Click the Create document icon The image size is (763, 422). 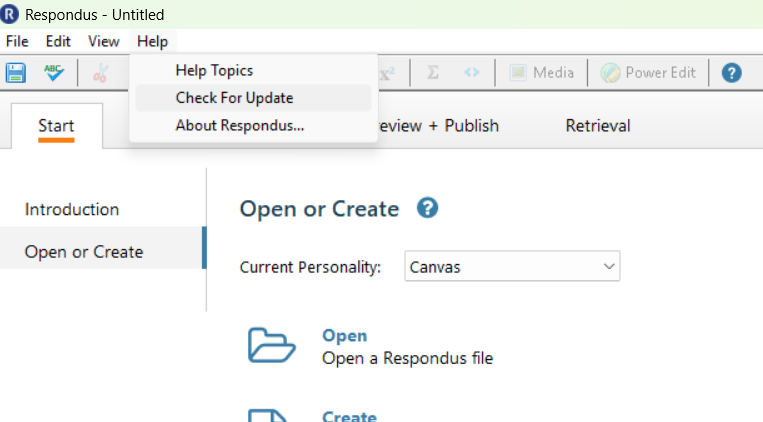(268, 415)
